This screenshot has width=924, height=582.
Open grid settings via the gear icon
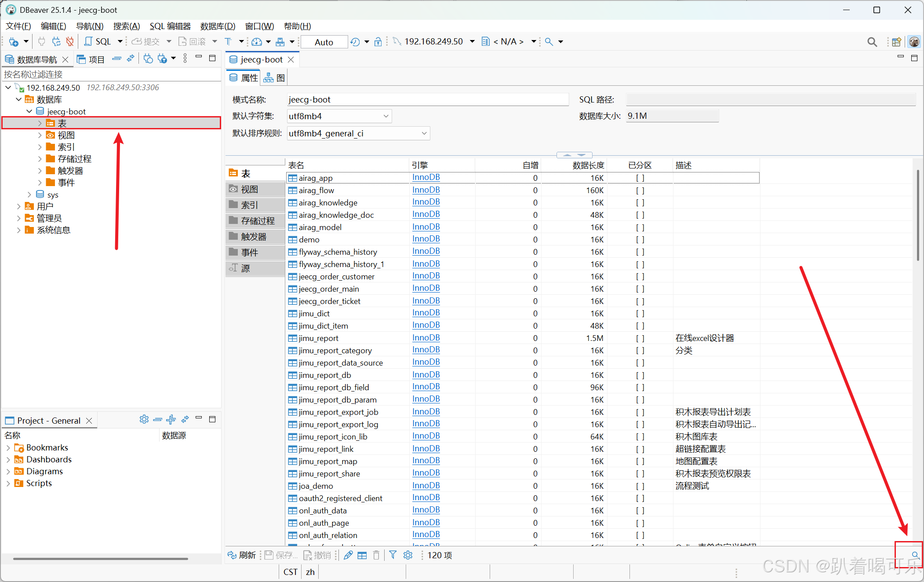[x=407, y=555]
